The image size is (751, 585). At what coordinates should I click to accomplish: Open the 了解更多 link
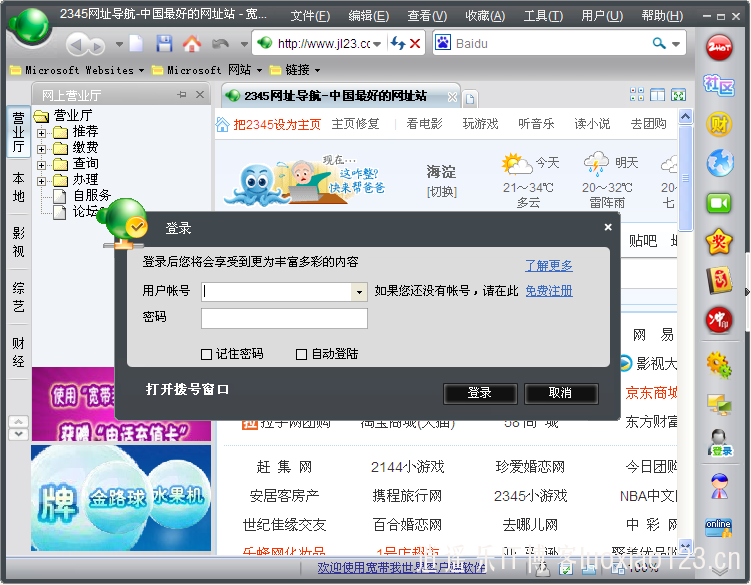pos(549,265)
